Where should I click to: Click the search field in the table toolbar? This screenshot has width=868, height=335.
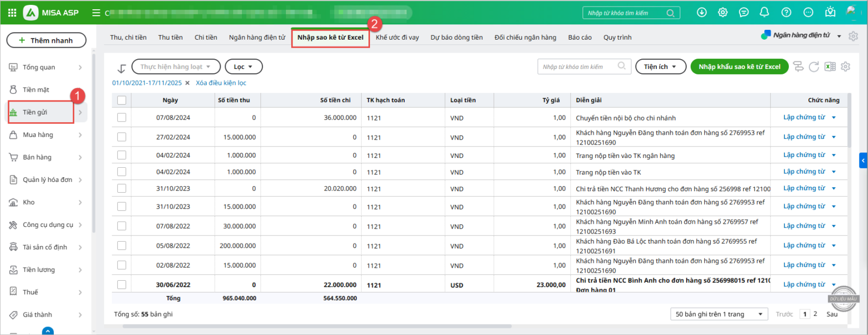[x=578, y=67]
